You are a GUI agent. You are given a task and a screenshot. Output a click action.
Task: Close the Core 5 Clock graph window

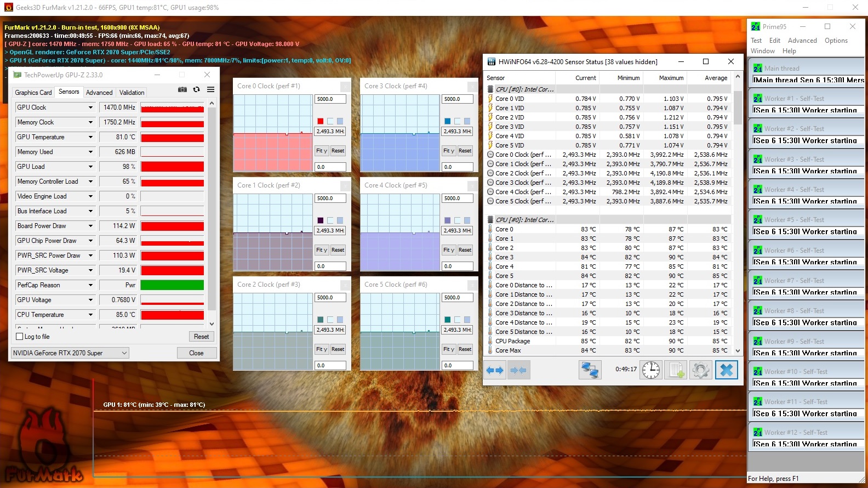(x=472, y=285)
